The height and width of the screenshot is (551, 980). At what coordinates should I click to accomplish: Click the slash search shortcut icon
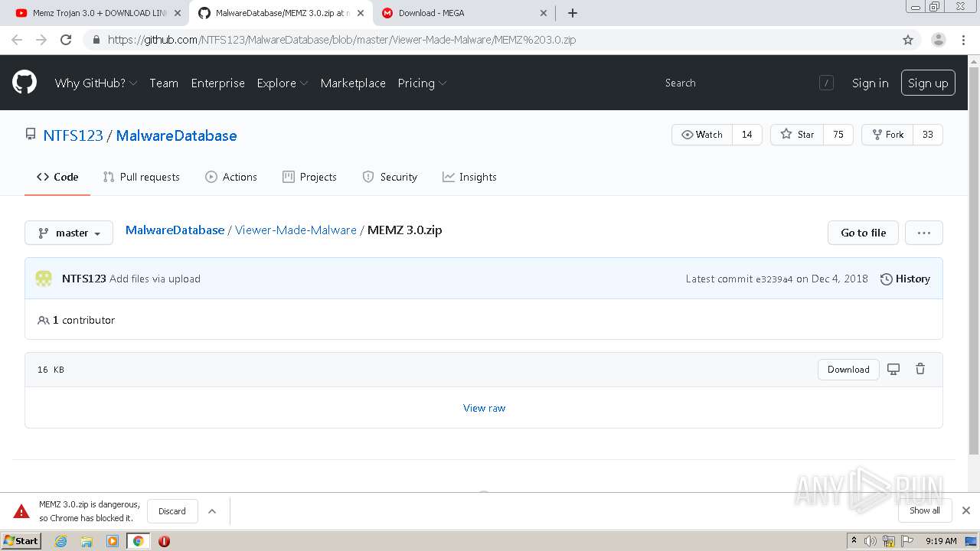click(826, 83)
